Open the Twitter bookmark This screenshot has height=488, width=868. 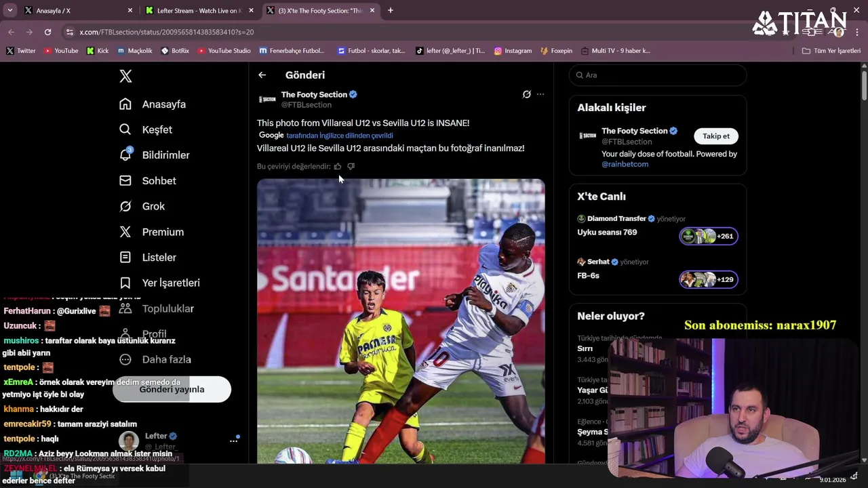(20, 51)
